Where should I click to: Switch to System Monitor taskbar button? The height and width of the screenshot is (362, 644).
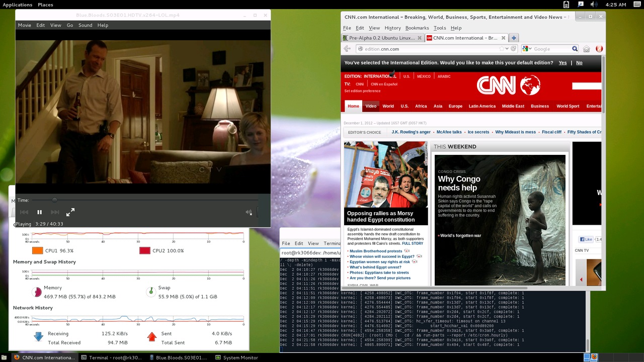coord(236,357)
